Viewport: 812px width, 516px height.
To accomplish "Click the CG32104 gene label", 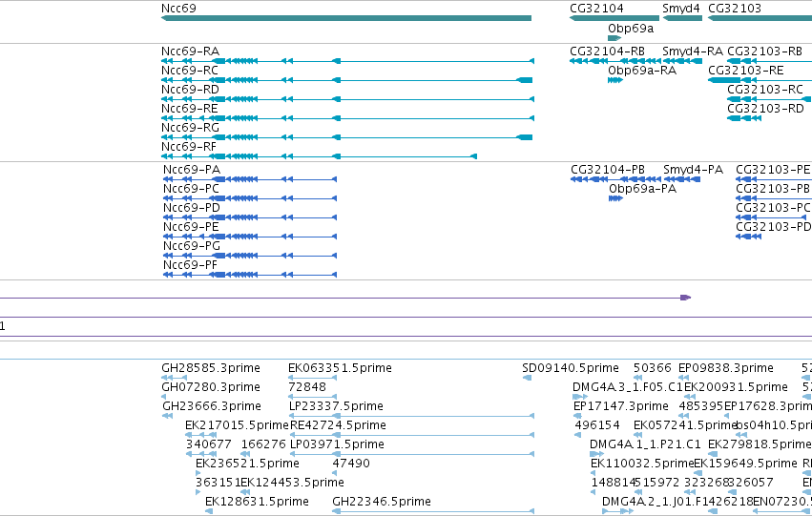I will coord(596,9).
